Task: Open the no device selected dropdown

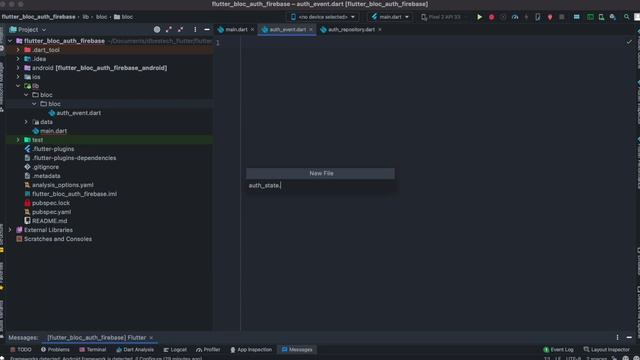Action: (x=323, y=17)
